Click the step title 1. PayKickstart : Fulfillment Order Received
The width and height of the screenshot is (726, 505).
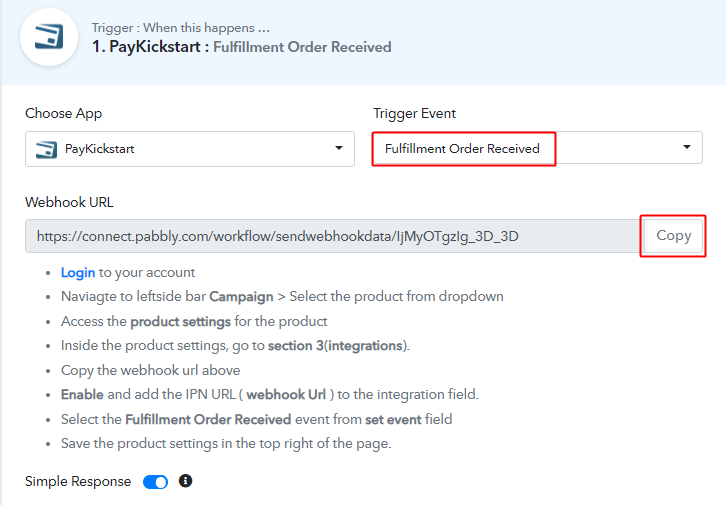coord(241,47)
